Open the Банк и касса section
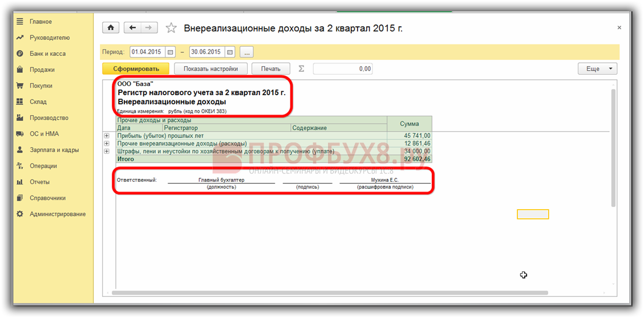 point(48,54)
